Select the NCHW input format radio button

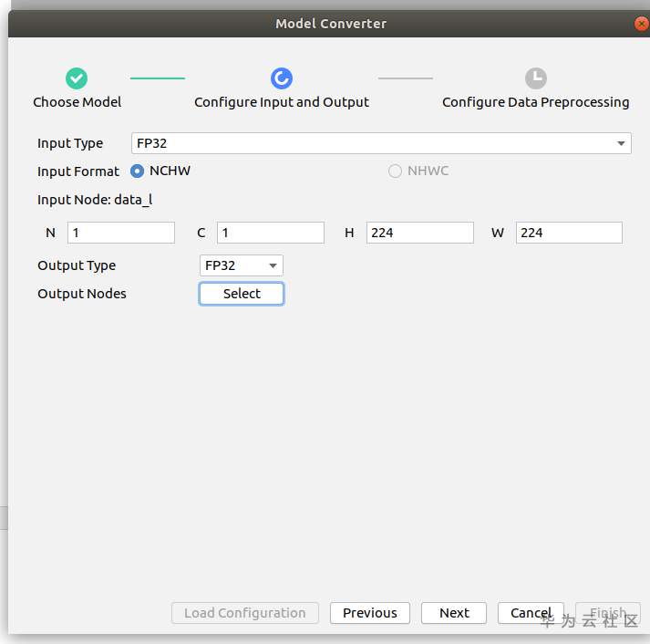[138, 171]
